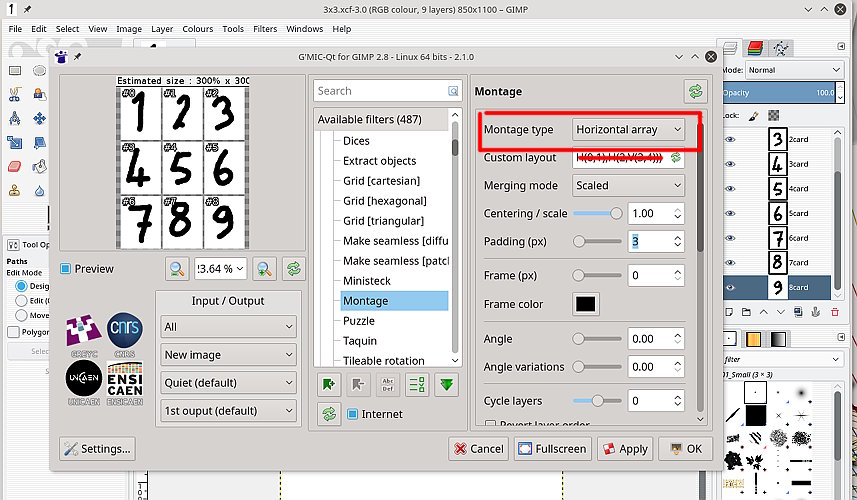Open the Montage type dropdown

[x=629, y=130]
